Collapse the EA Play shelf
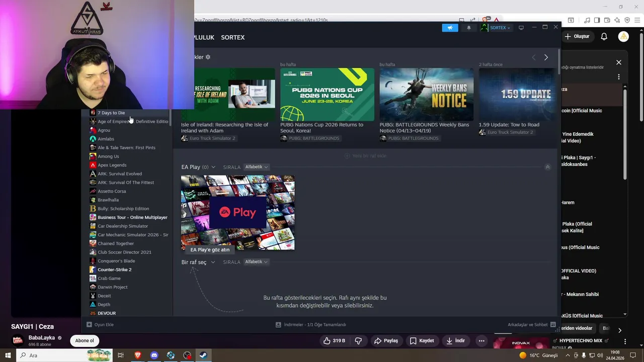The width and height of the screenshot is (644, 362). (547, 167)
